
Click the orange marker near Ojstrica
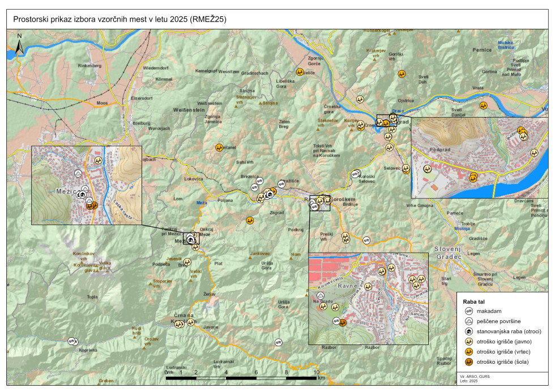(x=402, y=74)
